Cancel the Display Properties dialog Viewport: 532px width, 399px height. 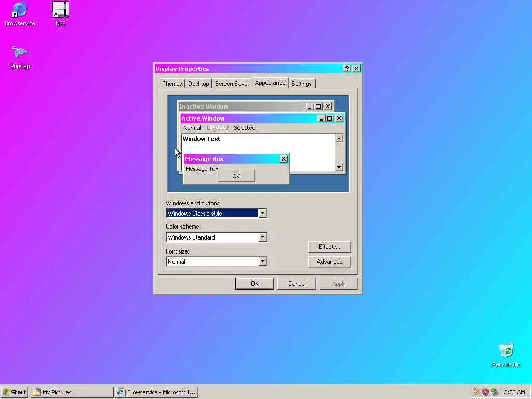pos(297,284)
